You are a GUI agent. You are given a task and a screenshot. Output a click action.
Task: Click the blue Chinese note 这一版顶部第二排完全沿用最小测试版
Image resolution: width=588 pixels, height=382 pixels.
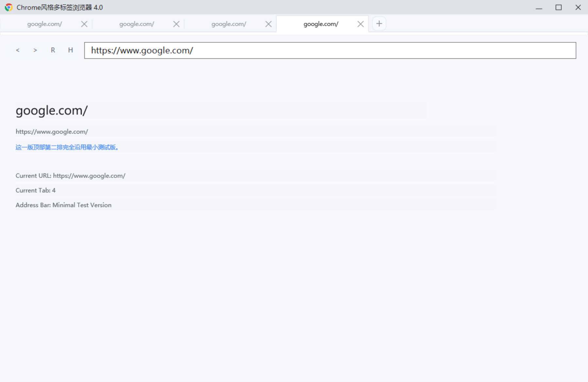pos(67,147)
